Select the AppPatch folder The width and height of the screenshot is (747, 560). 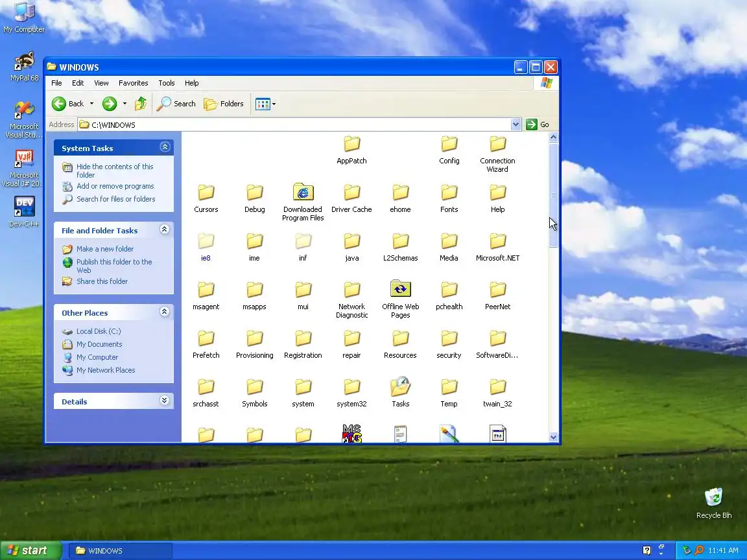tap(351, 150)
